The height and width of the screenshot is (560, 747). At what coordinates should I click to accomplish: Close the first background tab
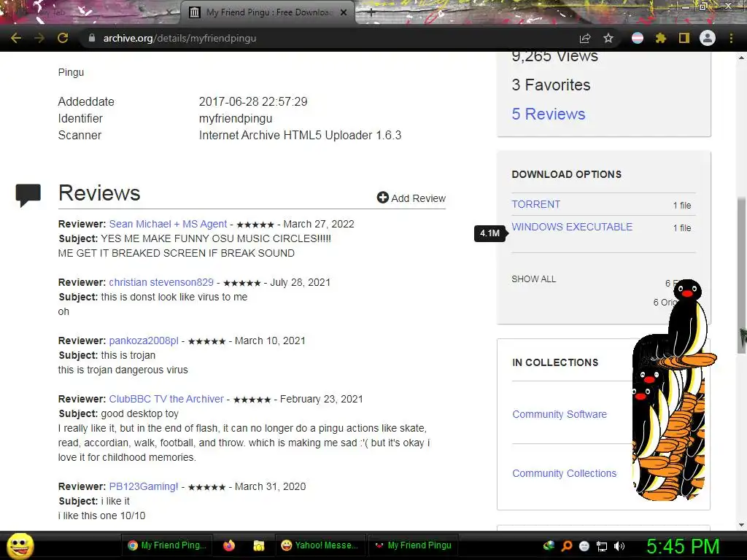(169, 12)
